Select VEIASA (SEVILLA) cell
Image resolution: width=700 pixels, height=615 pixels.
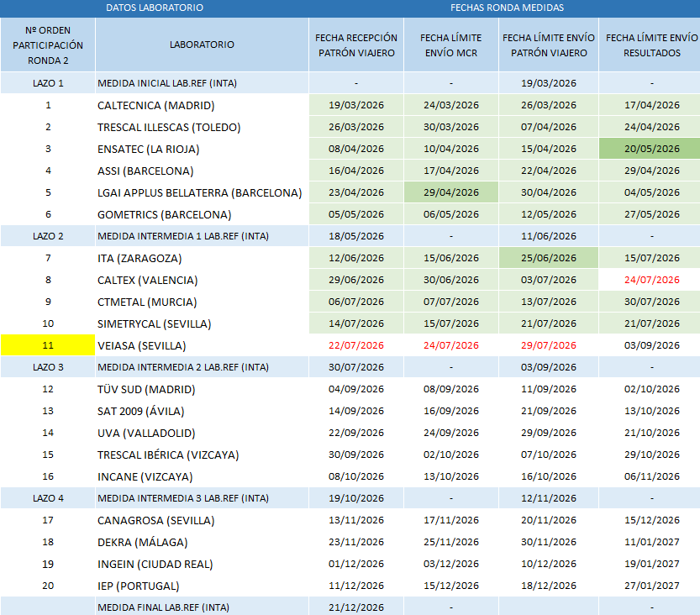point(202,345)
